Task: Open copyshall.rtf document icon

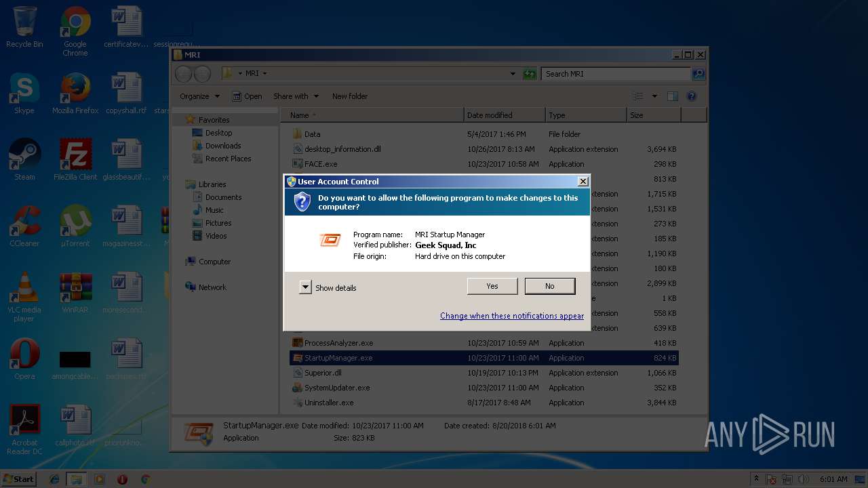Action: point(126,94)
